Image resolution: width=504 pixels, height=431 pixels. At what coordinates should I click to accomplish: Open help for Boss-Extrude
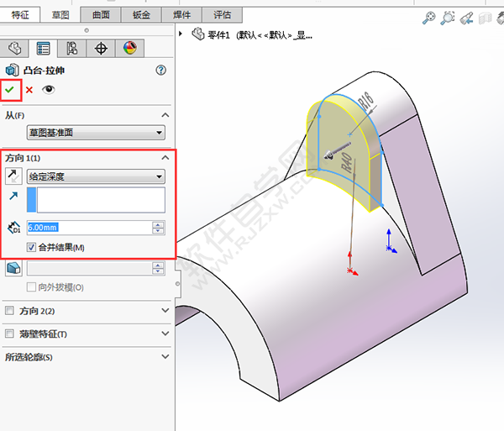coord(160,70)
